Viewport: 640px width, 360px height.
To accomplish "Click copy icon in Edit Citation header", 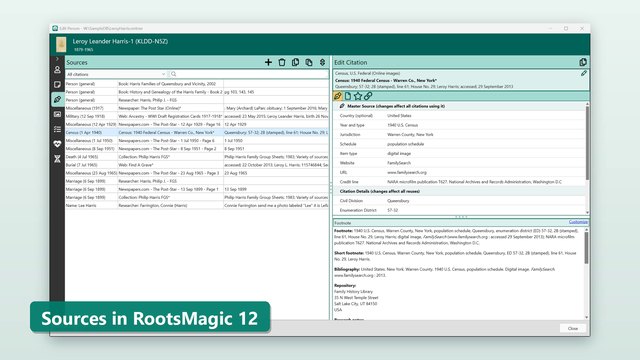I will [583, 62].
